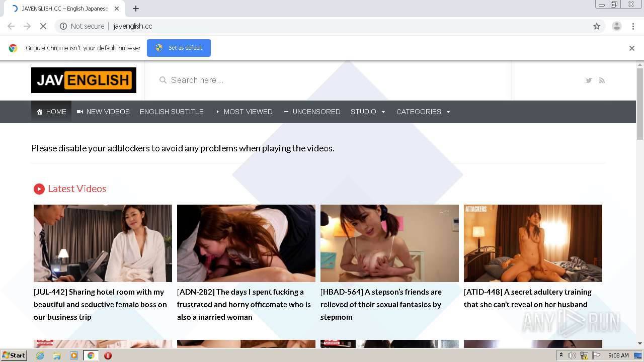Open File Explorer from the taskbar
Screen dimensions: 644x362
(57, 355)
